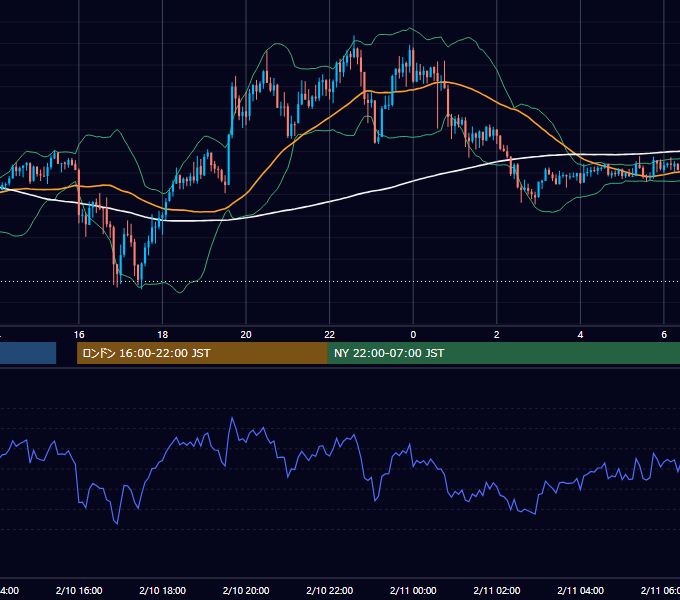Click the 2/10 20:00 time label
This screenshot has width=680, height=600.
click(246, 590)
